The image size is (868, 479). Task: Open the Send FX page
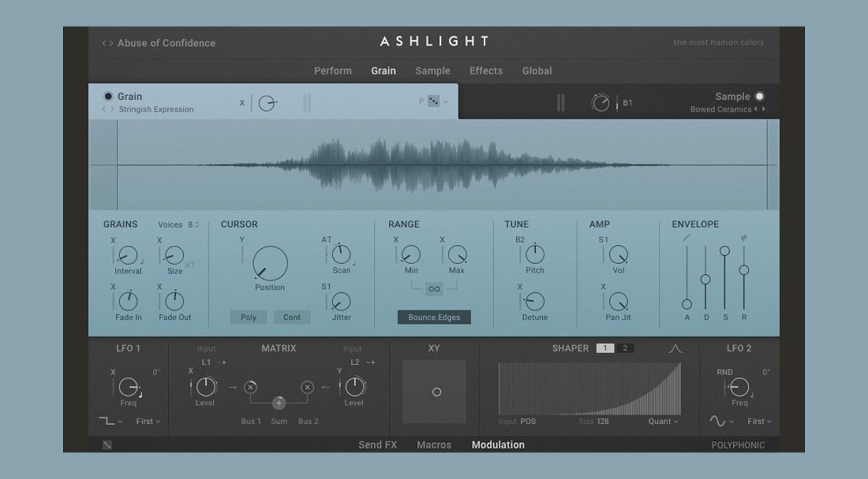click(x=378, y=445)
